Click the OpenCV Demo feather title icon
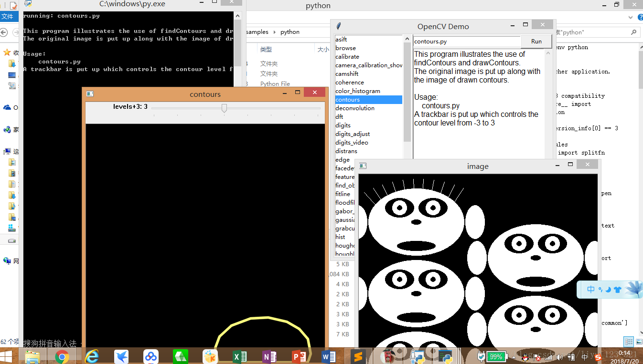The image size is (643, 364). [338, 26]
